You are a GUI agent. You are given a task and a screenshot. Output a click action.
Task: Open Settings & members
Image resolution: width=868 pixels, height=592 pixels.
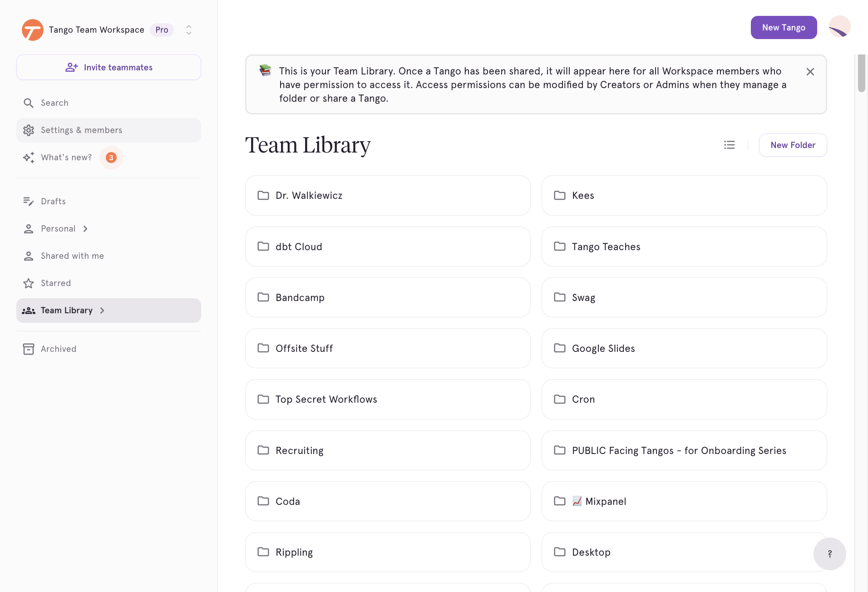tap(108, 130)
